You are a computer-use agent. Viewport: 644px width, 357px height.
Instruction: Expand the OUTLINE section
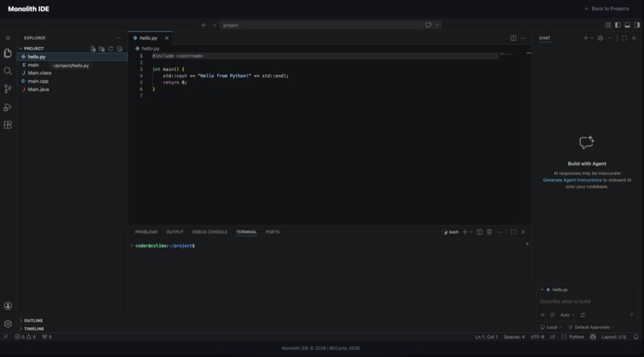[x=31, y=320]
